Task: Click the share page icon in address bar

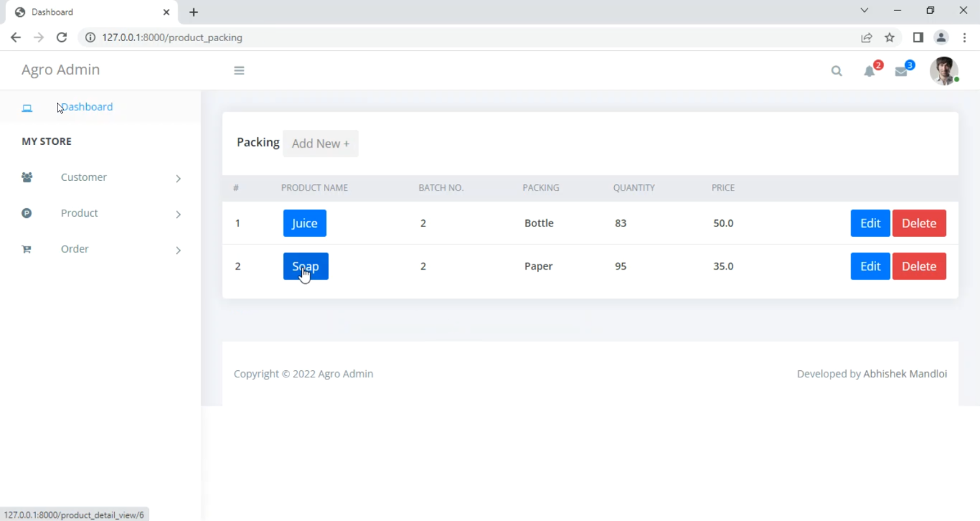Action: (x=866, y=37)
